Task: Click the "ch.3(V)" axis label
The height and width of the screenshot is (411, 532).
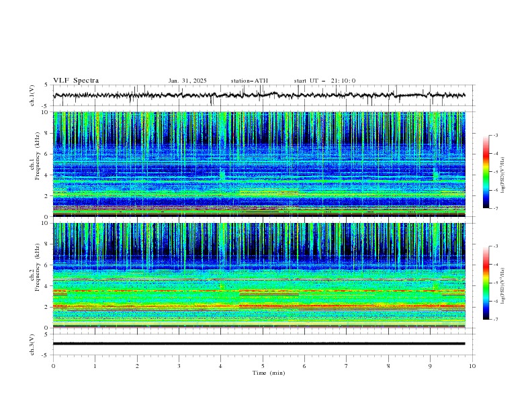Action: [32, 345]
